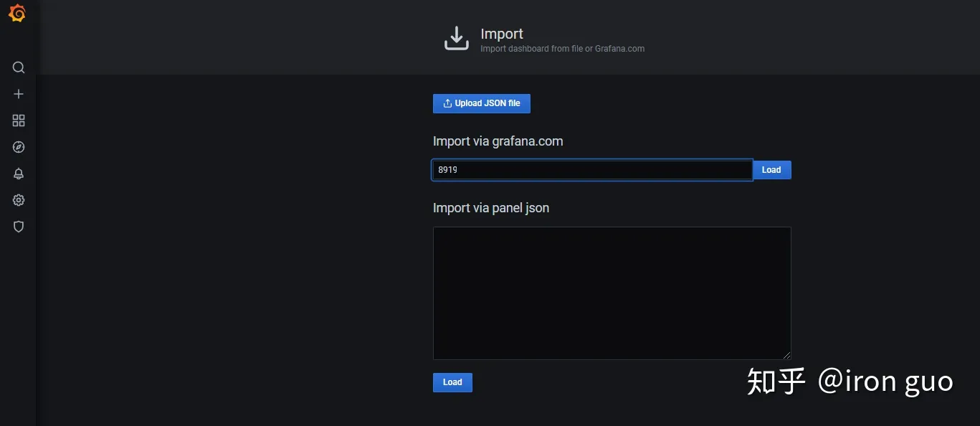
Task: Click the 'Import via grafana.com' label
Action: 498,141
